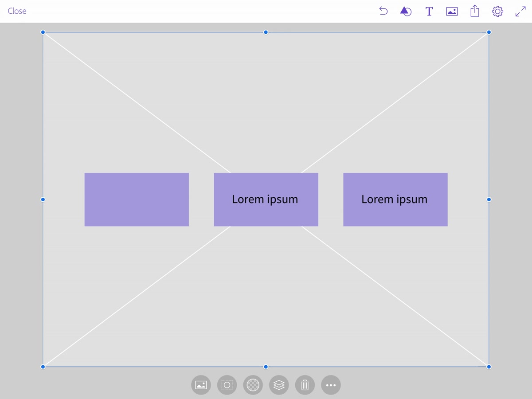Open the crop/mask shape option

click(x=227, y=385)
